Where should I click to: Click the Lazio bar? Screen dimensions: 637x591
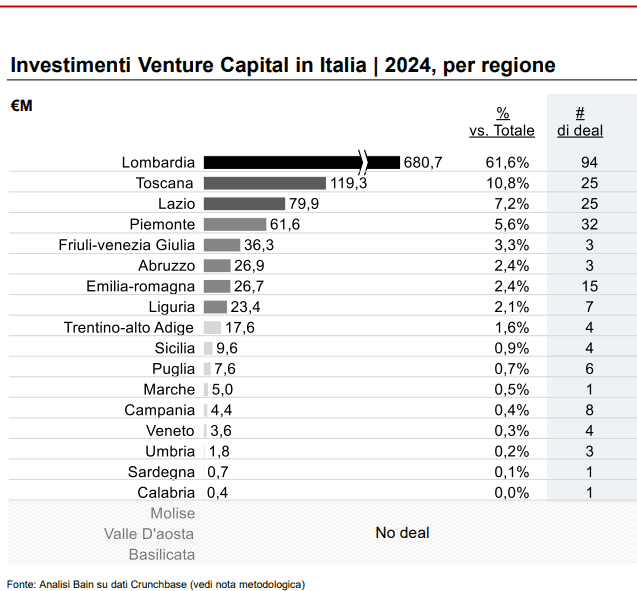(x=244, y=204)
